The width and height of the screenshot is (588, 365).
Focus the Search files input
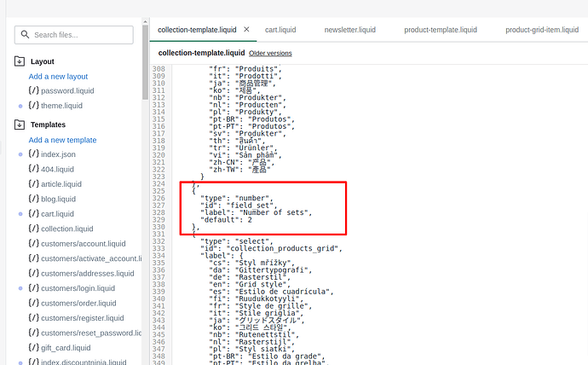click(x=74, y=35)
